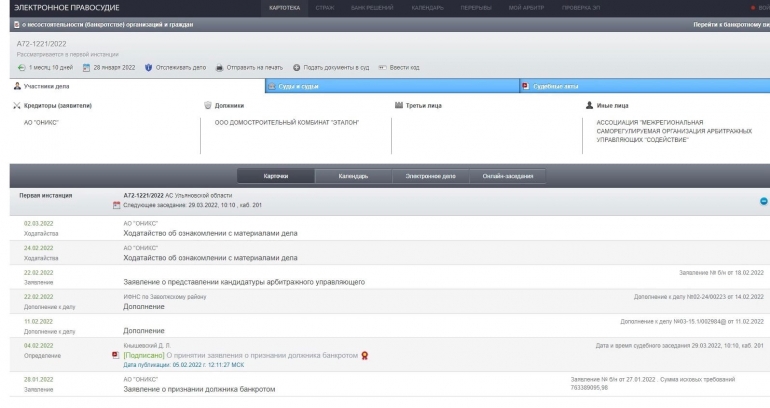Click the shield icon for Отслеживать дело

(149, 67)
